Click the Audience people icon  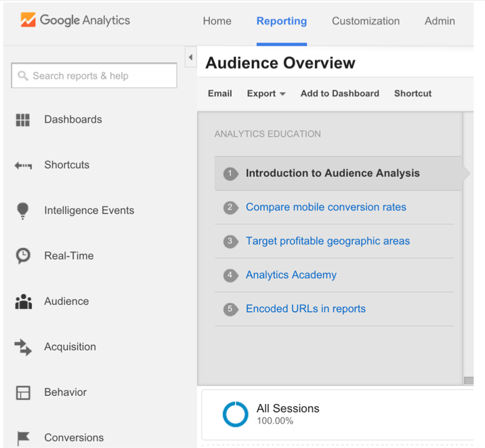tap(24, 302)
